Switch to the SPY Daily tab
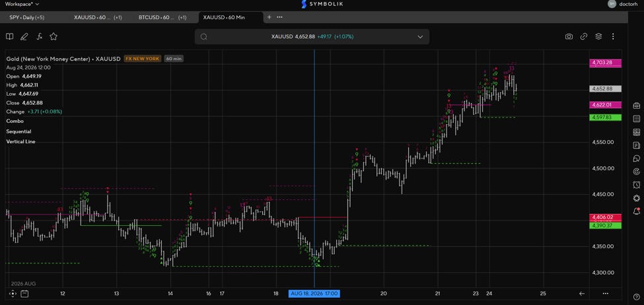This screenshot has width=644, height=305. point(26,17)
